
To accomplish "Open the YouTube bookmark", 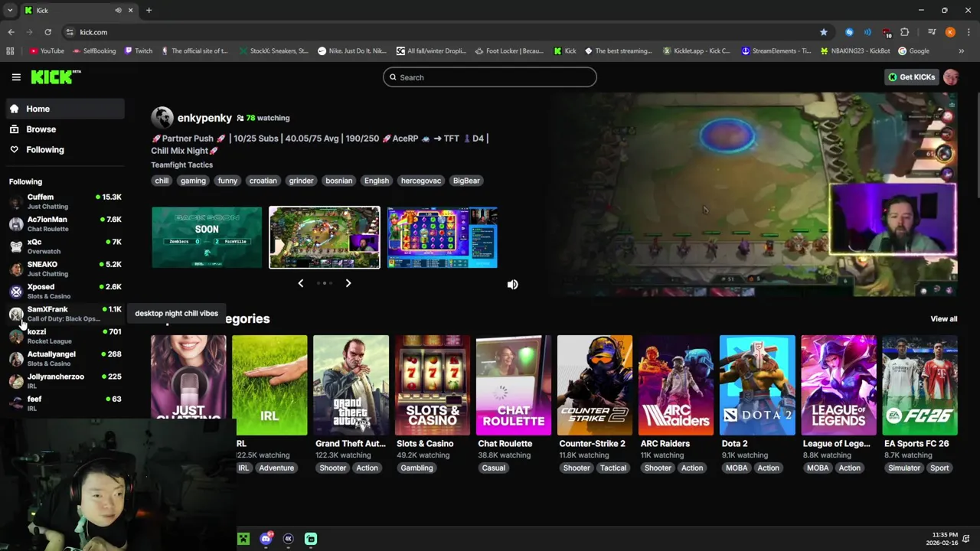I will pos(47,51).
